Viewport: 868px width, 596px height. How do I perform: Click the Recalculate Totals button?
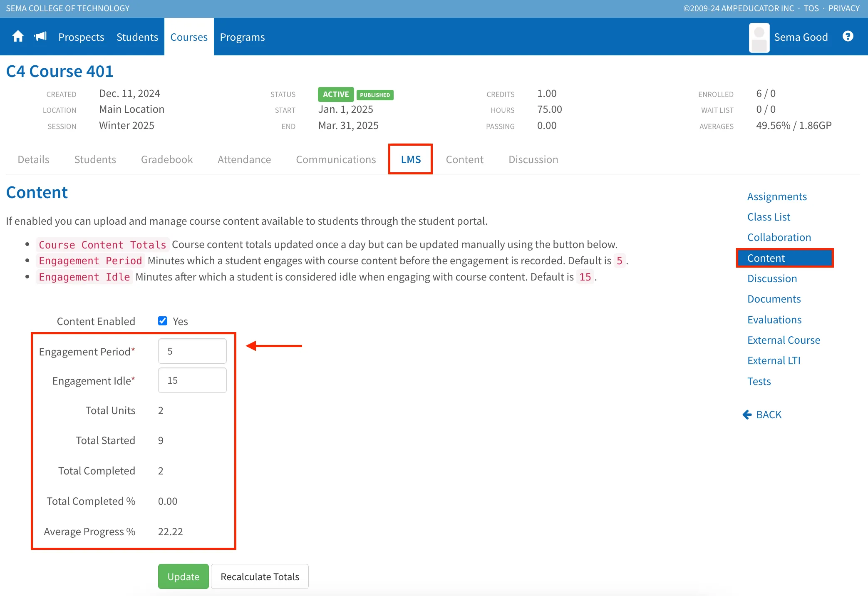tap(260, 576)
